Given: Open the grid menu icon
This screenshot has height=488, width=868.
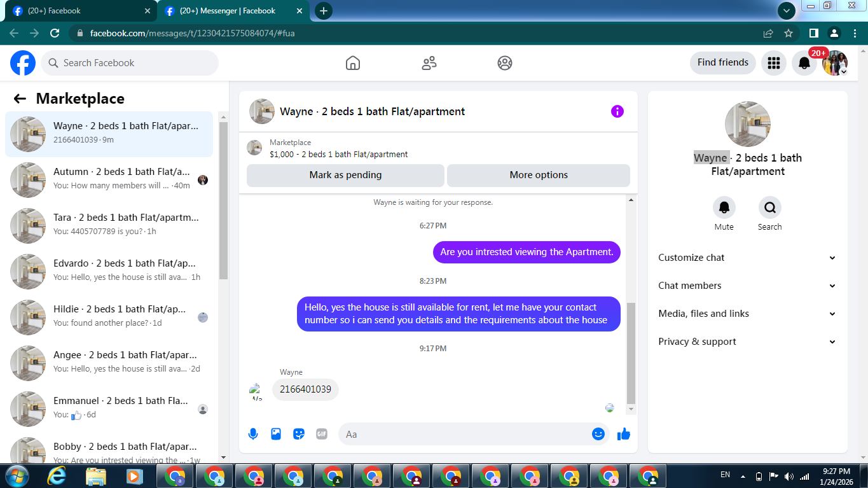Looking at the screenshot, I should (x=774, y=63).
